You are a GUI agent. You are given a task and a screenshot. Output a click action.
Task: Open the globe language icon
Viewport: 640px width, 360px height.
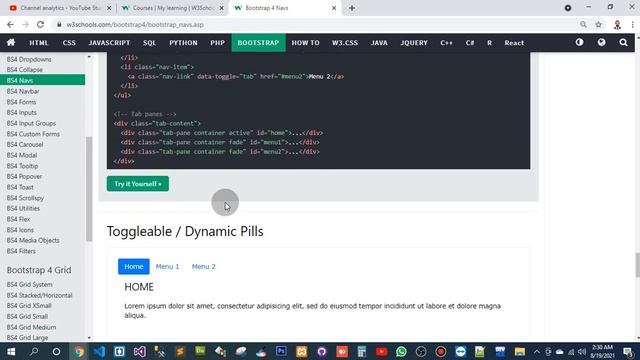coord(601,42)
